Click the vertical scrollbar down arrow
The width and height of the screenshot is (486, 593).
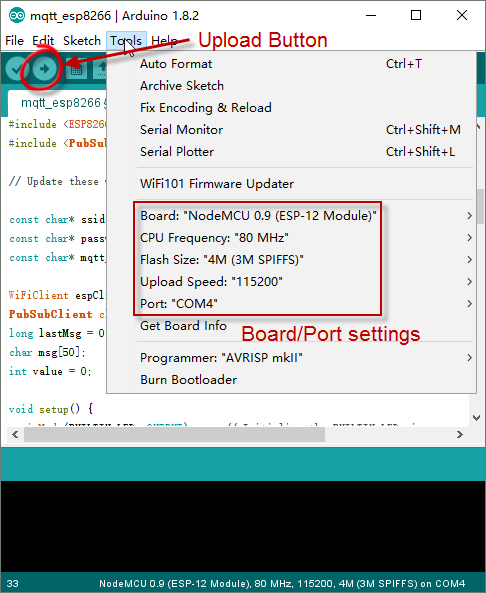[x=477, y=418]
